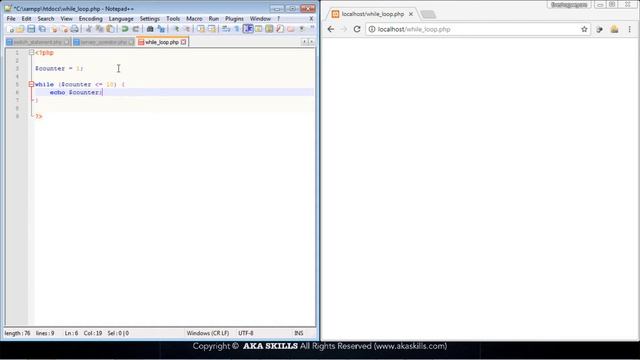The height and width of the screenshot is (360, 640).
Task: Click the 'length : 76' status text
Action: [18, 333]
